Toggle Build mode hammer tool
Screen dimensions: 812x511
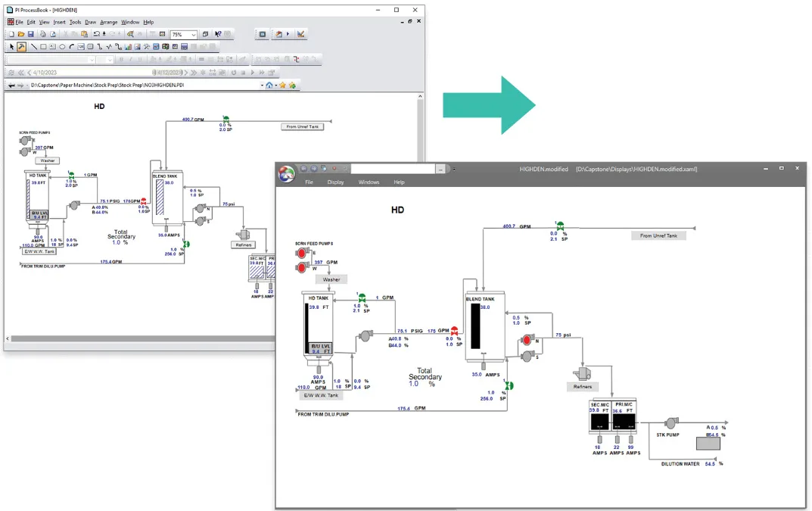[x=21, y=47]
